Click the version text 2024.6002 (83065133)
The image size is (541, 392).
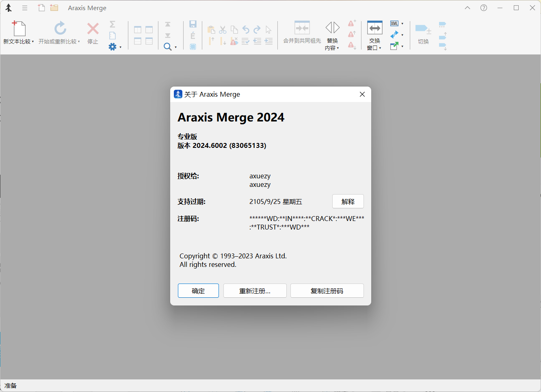pos(229,145)
